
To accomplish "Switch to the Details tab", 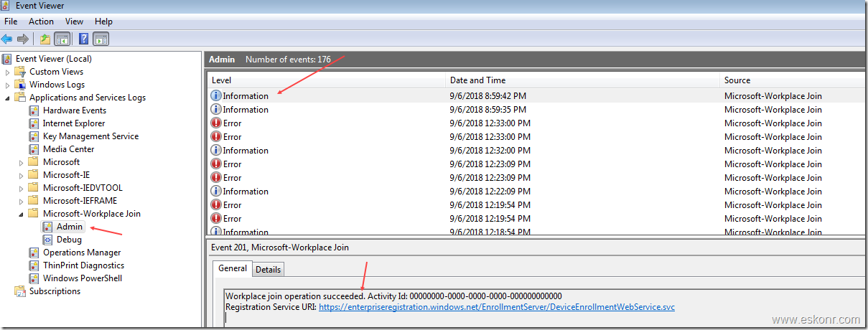I will tap(269, 269).
